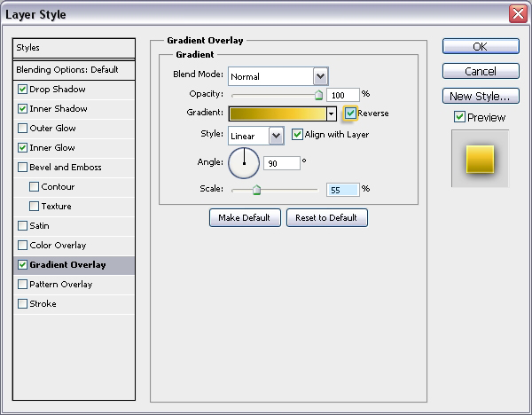Viewport: 532px width, 415px height.
Task: Click the angle dial control
Action: pyautogui.click(x=244, y=163)
